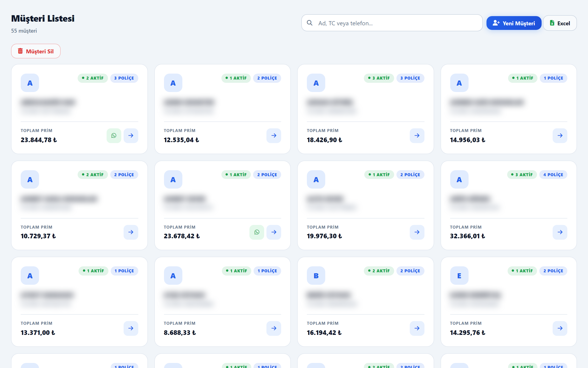Screen dimensions: 588x368
Task: Click the 1 AKTİF badge on the 23.678,42 ₺ card
Action: (236, 175)
